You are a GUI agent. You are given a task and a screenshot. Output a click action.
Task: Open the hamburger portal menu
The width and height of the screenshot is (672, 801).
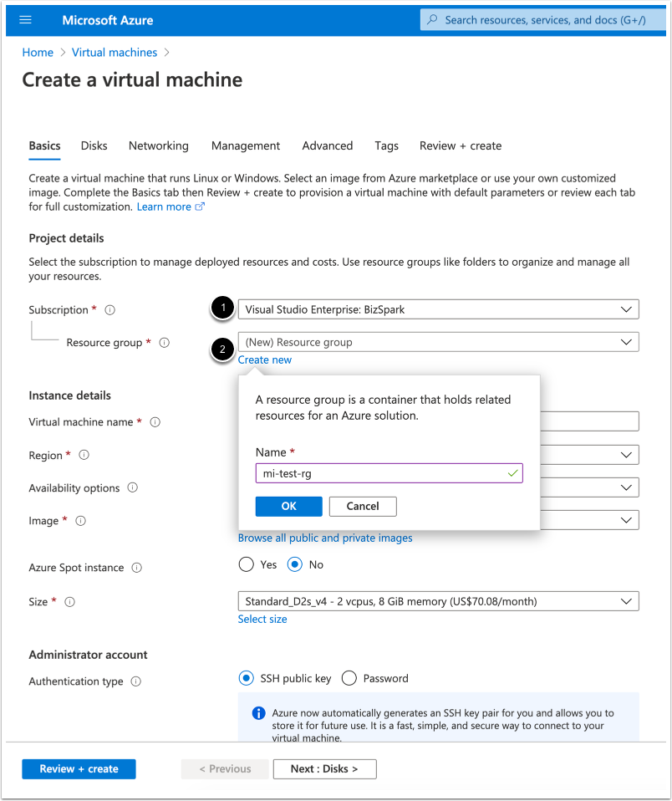(25, 20)
